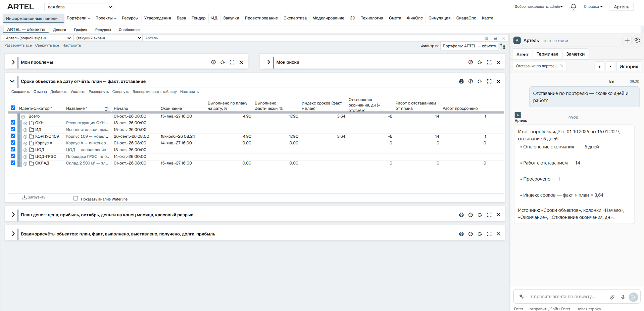Attach a file to agent message
Screen dimensions: 644x311
pyautogui.click(x=612, y=297)
